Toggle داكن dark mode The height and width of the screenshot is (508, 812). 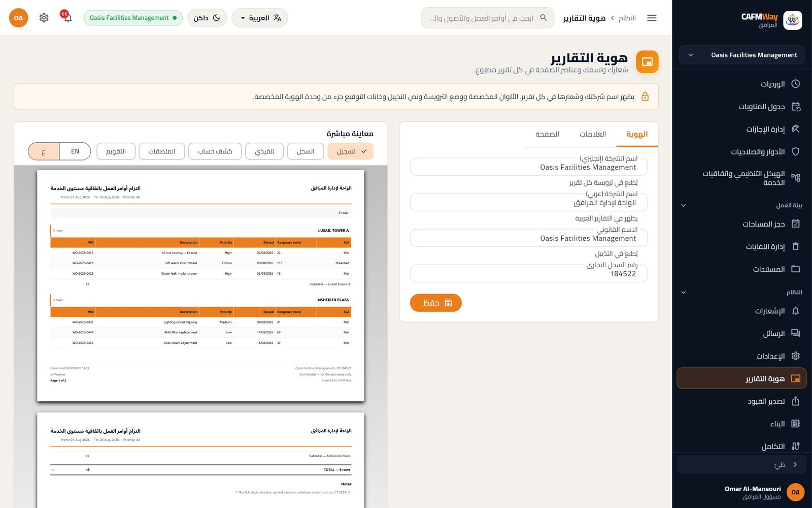pyautogui.click(x=207, y=18)
